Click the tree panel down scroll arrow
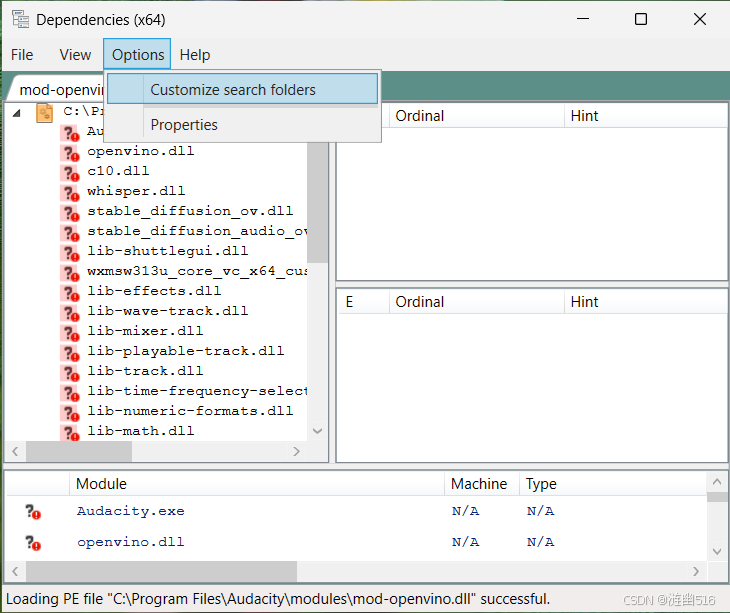Image resolution: width=730 pixels, height=613 pixels. coord(318,431)
